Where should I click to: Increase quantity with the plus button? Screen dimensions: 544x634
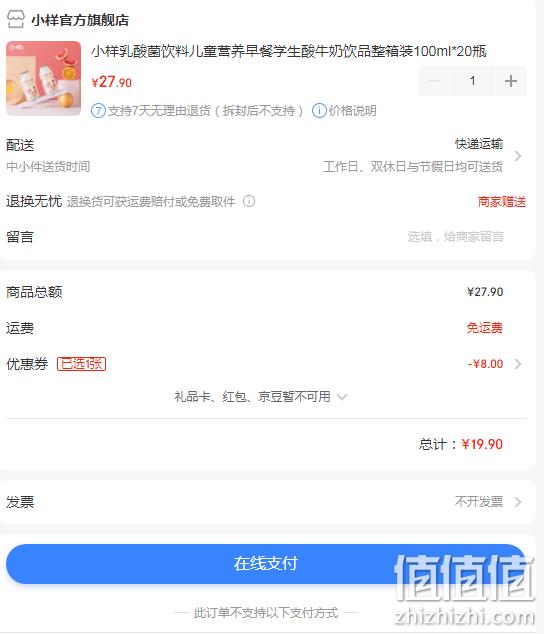pos(510,81)
